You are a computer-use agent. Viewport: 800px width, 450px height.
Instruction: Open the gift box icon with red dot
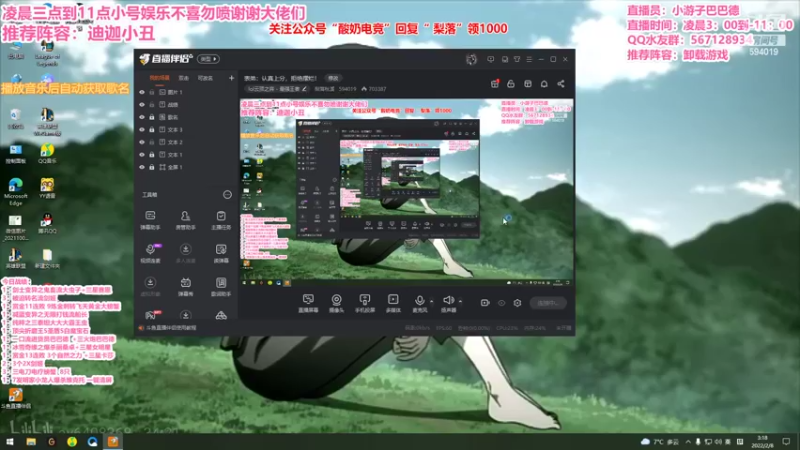494,84
